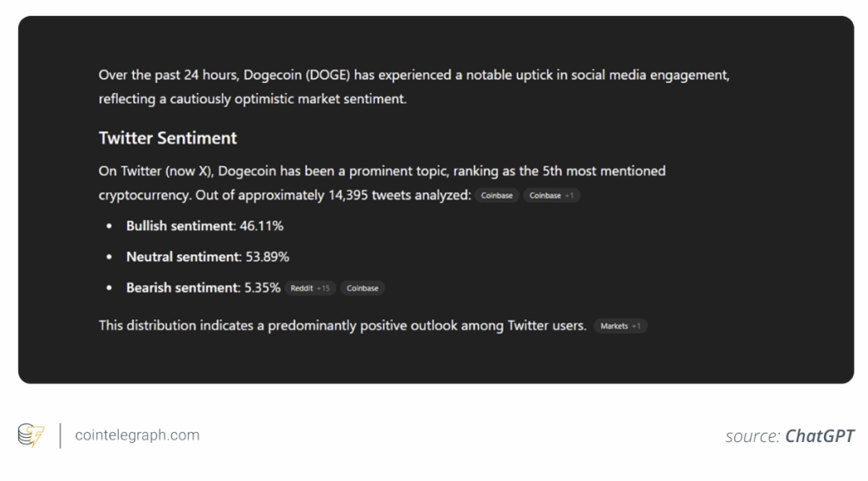Click the 5.35% bearish value
Viewport: 868px width, 481px height.
[262, 288]
